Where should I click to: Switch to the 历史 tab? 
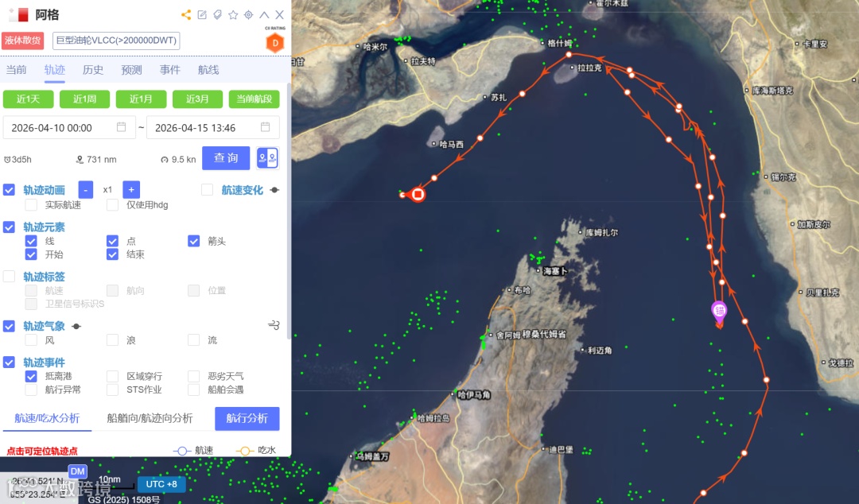(x=93, y=70)
